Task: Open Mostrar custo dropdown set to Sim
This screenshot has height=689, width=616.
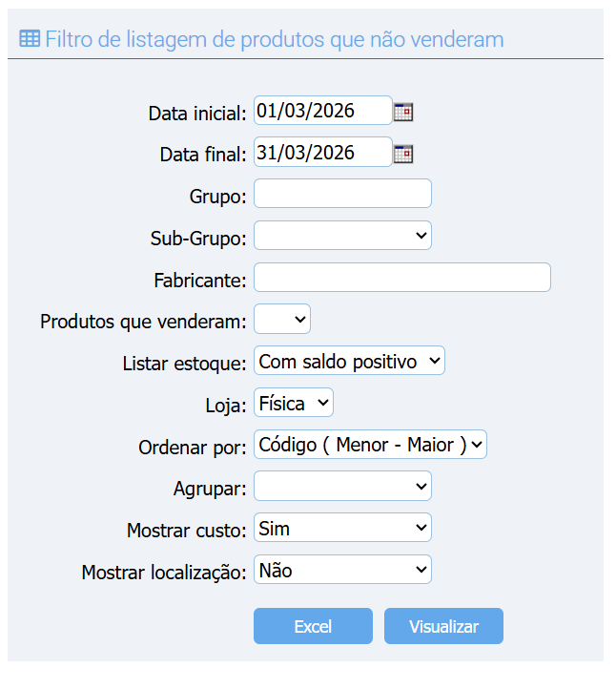Action: coord(342,528)
